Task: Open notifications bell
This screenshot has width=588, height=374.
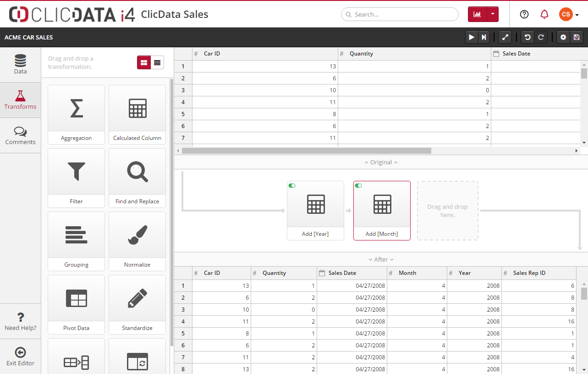Action: 544,14
